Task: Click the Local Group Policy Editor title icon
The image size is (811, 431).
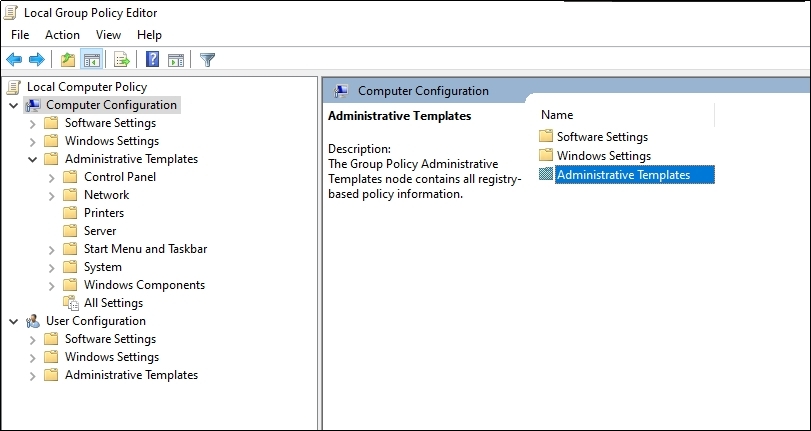Action: (11, 12)
